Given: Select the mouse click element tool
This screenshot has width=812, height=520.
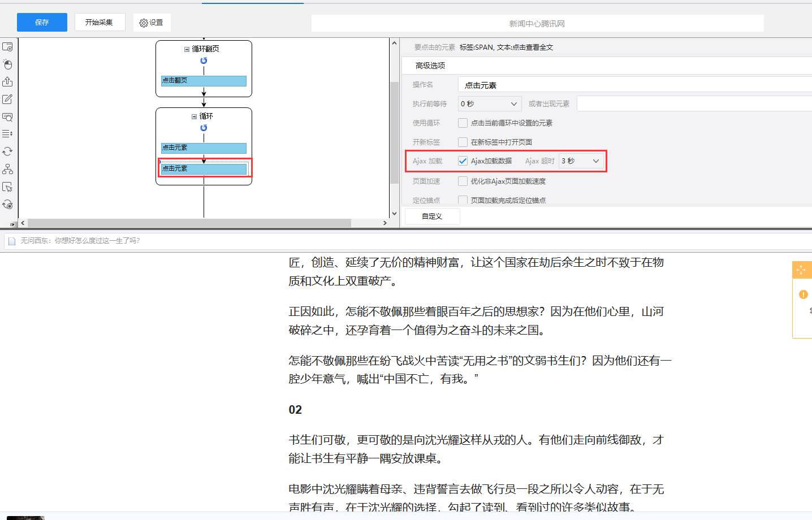Looking at the screenshot, I should point(7,64).
